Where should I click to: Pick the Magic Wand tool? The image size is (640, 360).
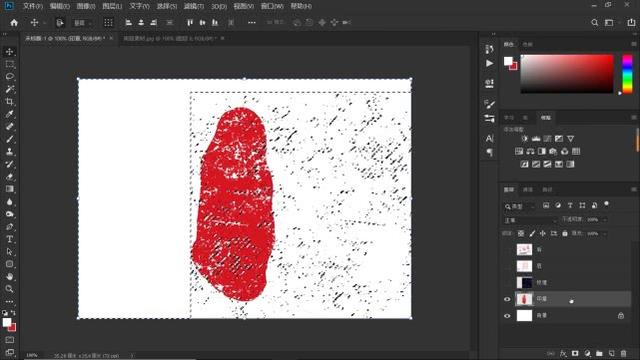coord(10,89)
